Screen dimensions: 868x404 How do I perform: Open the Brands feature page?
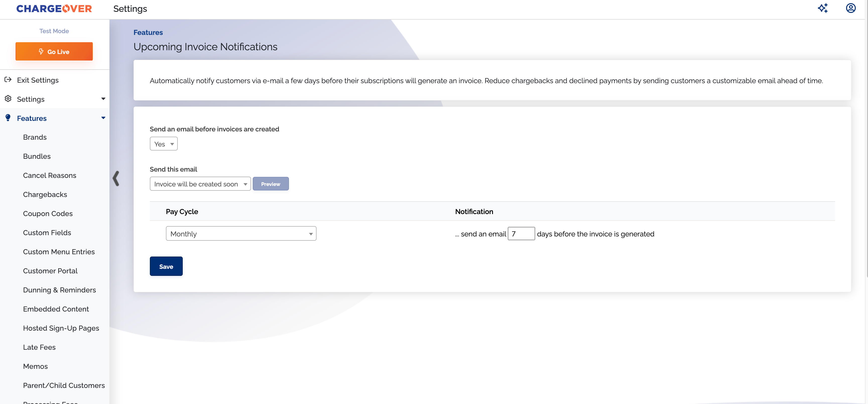point(35,137)
